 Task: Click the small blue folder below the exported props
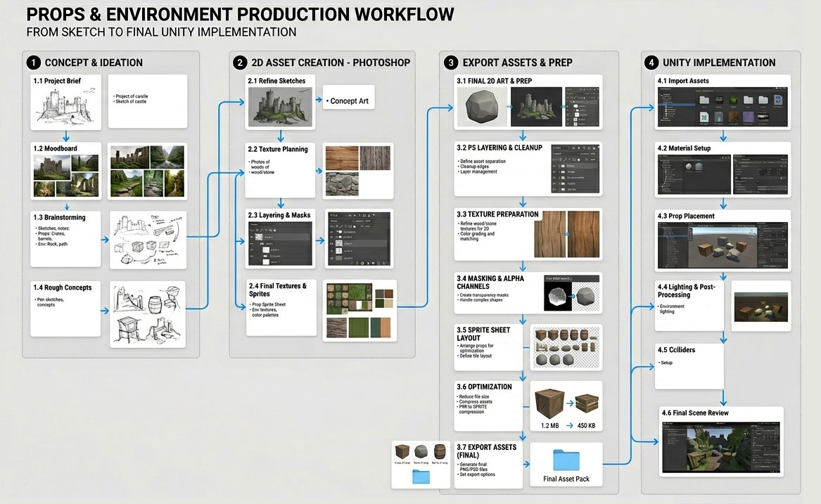coord(421,477)
